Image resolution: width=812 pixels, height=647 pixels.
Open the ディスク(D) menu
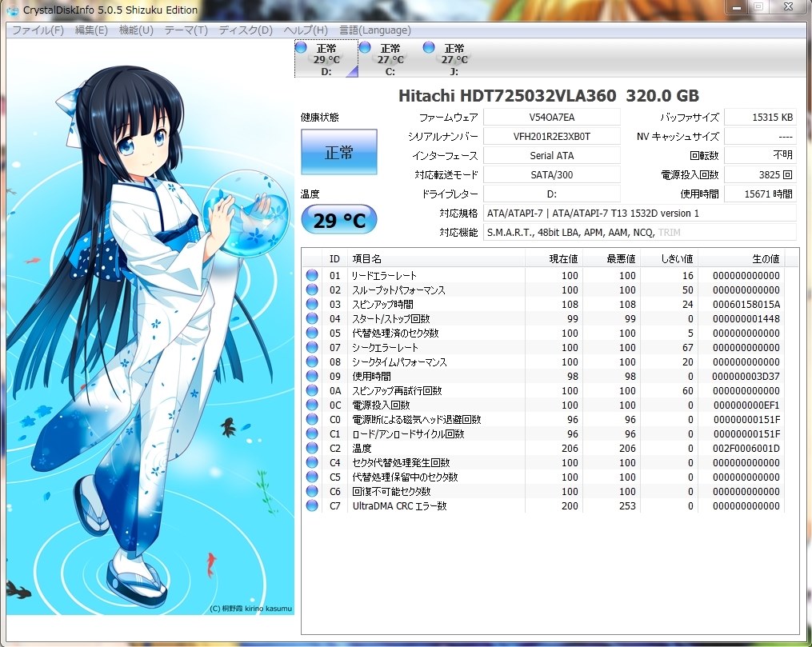point(246,30)
